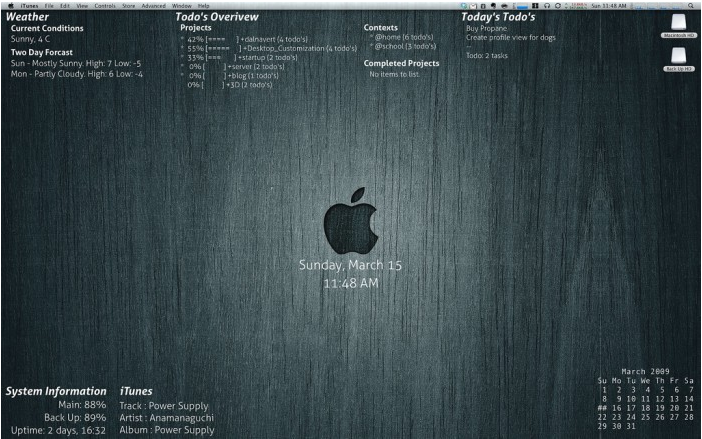
Task: Click 'Main: 88%' disk usage
Action: [82, 405]
